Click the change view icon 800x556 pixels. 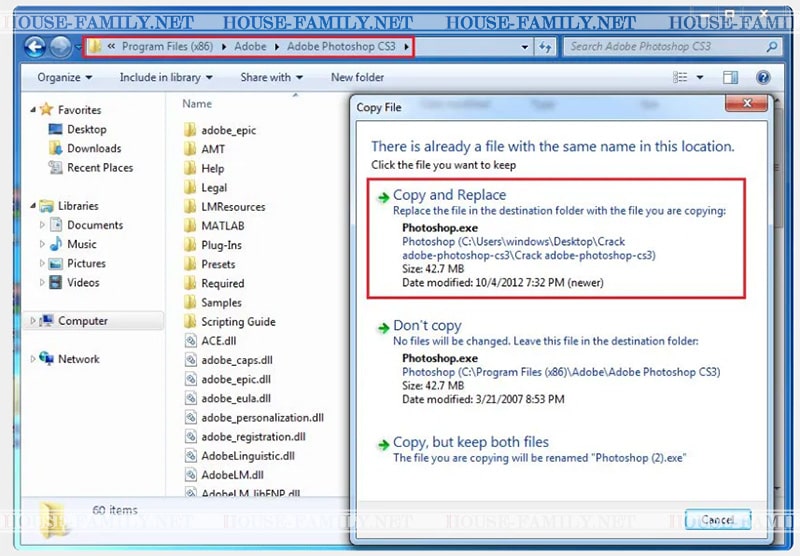coord(680,78)
